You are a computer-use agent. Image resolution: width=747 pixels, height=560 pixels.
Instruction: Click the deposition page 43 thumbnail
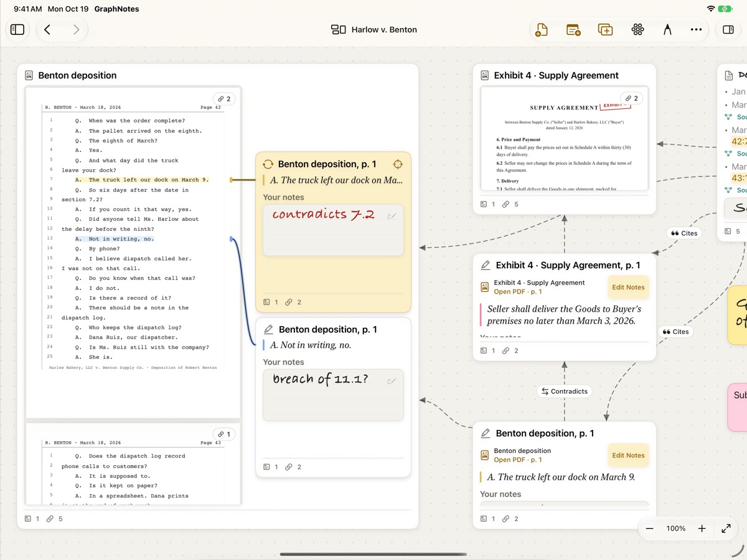133,464
